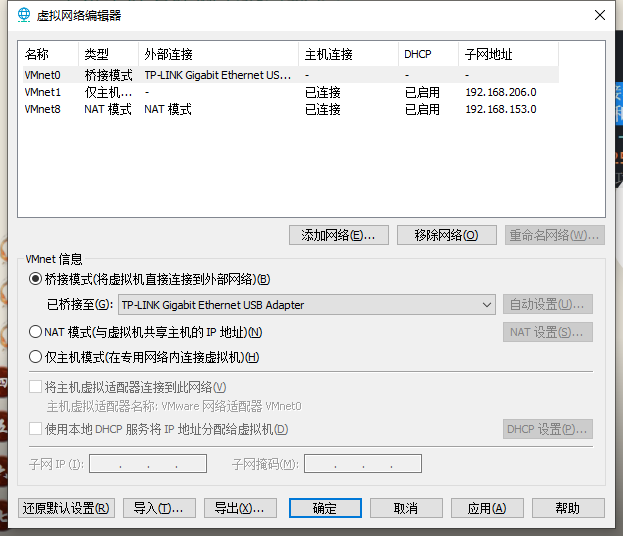
Task: Open the 已桥接至 adapter dropdown
Action: [x=307, y=305]
